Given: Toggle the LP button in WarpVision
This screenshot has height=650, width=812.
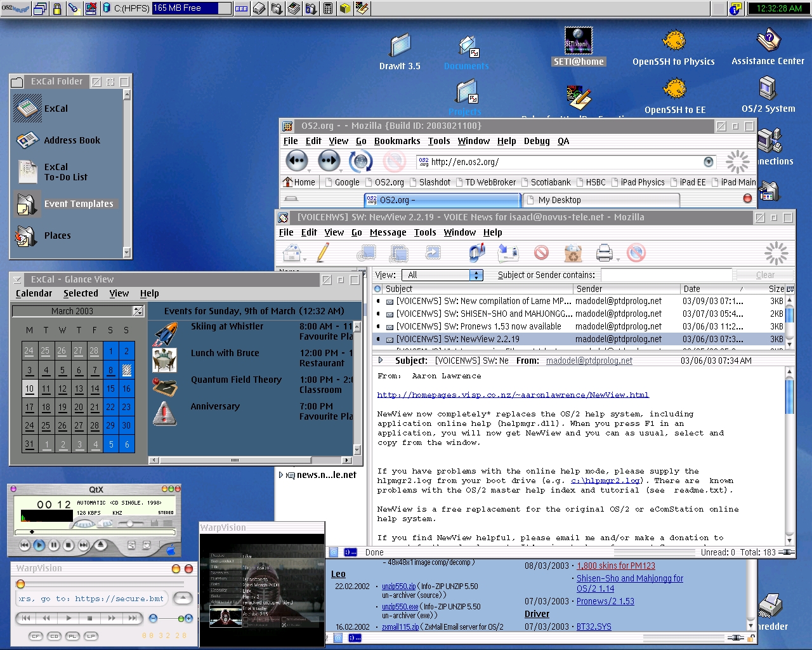Looking at the screenshot, I should tap(91, 635).
